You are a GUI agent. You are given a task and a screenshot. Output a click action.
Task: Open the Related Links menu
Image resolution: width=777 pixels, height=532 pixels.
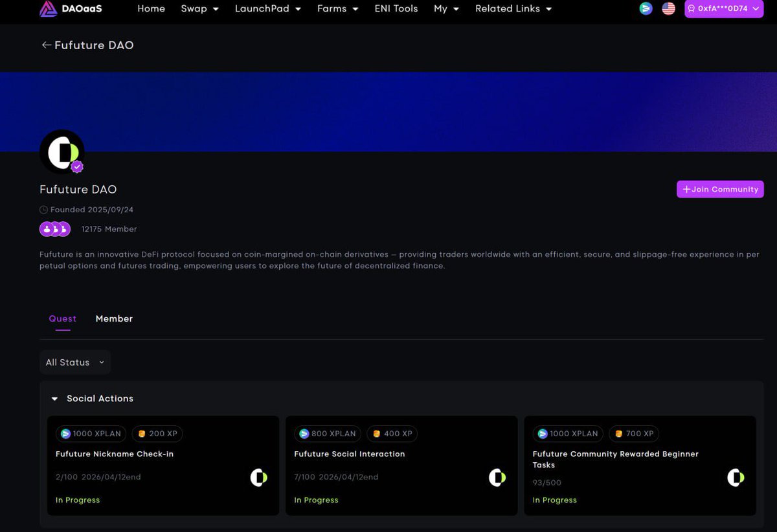point(513,9)
